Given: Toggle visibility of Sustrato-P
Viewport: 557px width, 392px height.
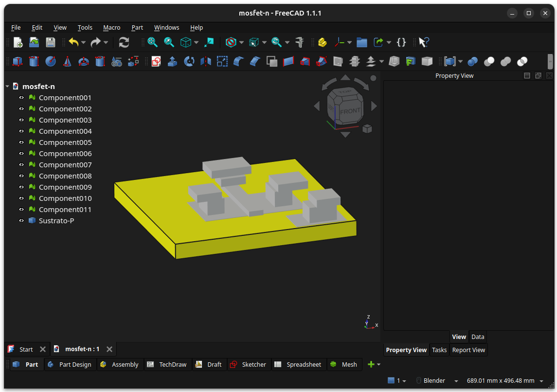Looking at the screenshot, I should 21,220.
